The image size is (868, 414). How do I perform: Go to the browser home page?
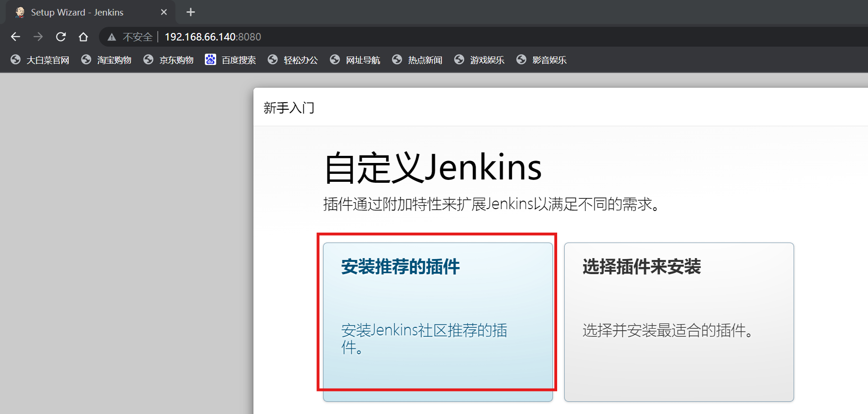83,37
